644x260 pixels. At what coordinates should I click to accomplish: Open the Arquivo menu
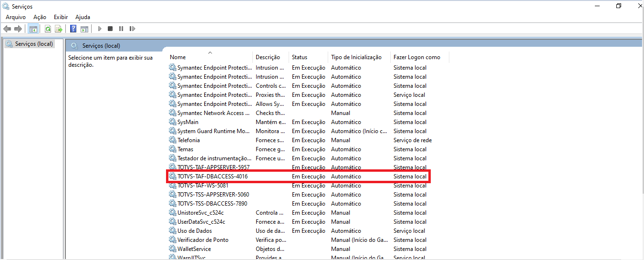pyautogui.click(x=16, y=17)
